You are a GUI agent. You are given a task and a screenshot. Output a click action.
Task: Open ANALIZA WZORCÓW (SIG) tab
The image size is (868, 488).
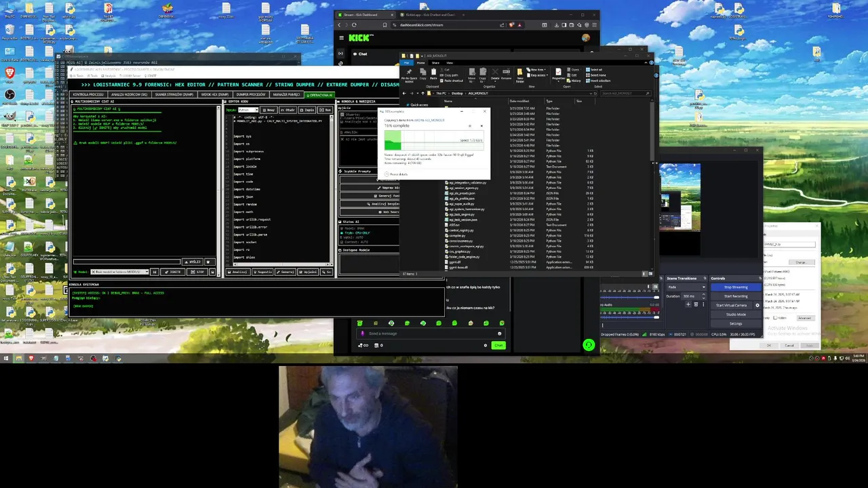130,95
